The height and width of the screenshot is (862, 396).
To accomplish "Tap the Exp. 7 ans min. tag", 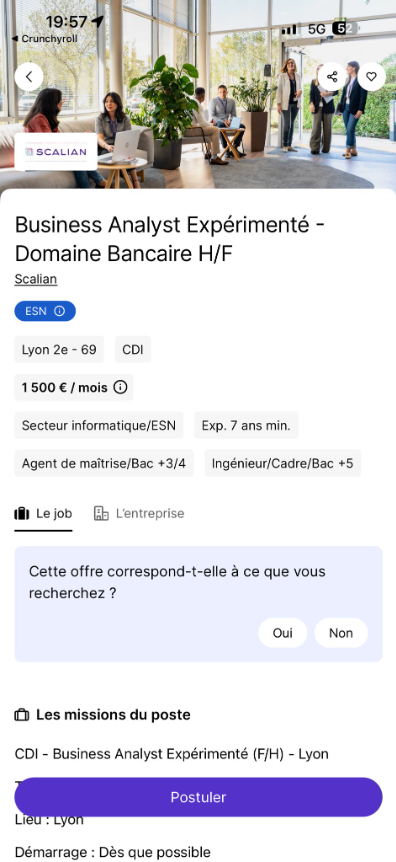I will 246,426.
